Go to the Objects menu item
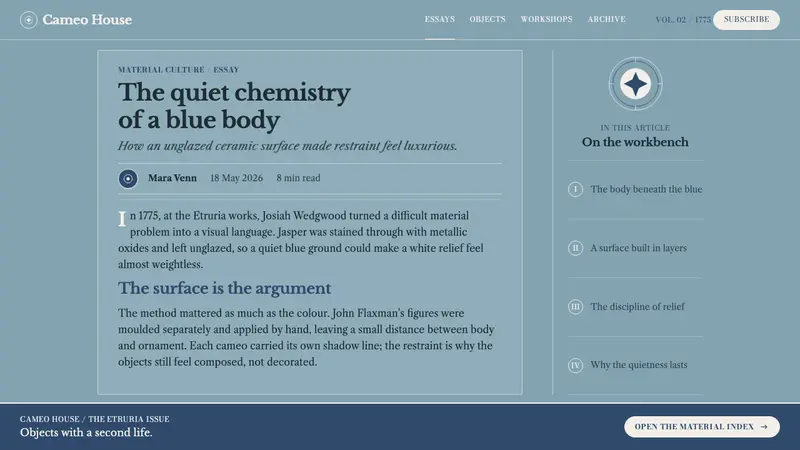 point(487,19)
